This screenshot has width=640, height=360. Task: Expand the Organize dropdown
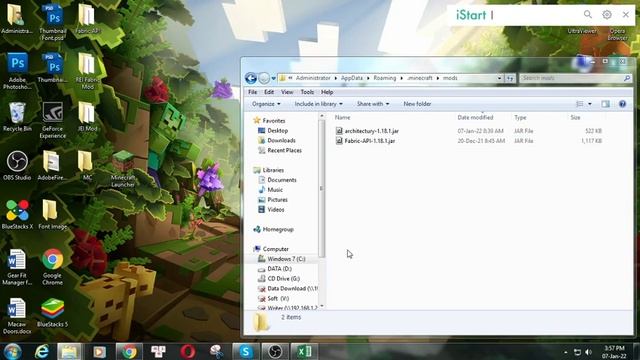click(x=266, y=104)
